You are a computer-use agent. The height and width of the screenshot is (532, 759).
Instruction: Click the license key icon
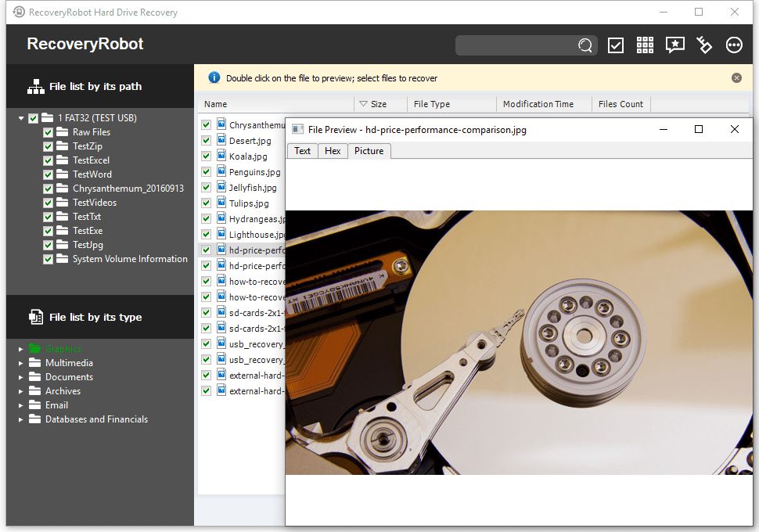click(x=703, y=45)
